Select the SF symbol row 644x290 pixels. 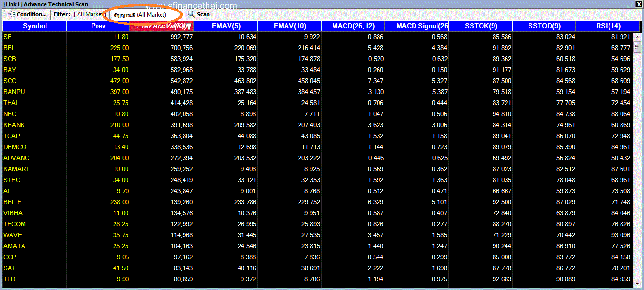(x=7, y=37)
